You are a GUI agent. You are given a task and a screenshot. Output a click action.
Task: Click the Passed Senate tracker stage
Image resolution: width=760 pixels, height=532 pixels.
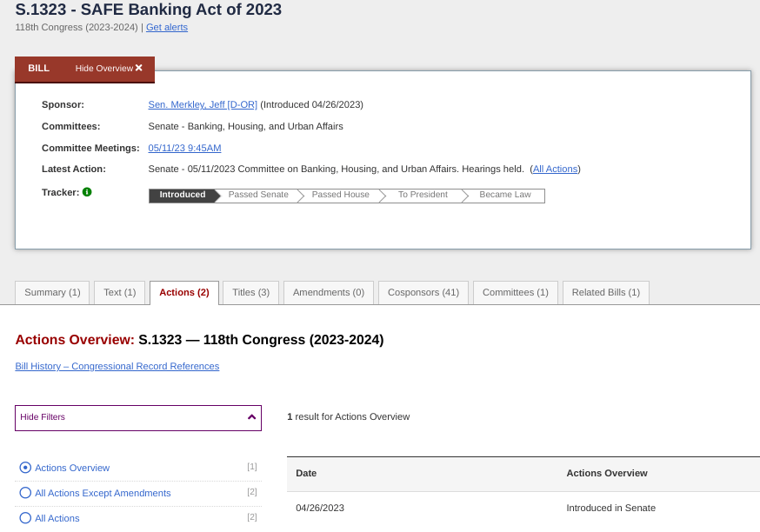coord(258,195)
